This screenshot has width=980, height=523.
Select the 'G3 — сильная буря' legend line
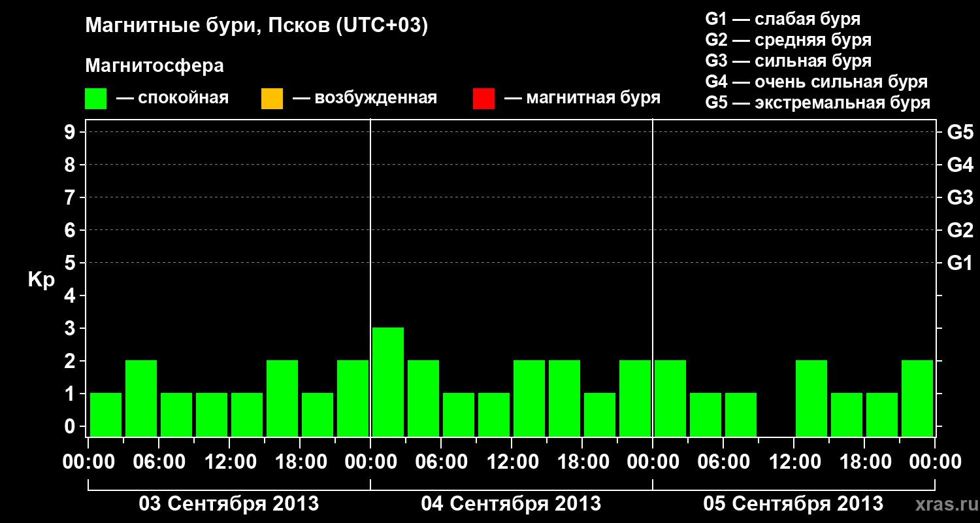pos(789,61)
